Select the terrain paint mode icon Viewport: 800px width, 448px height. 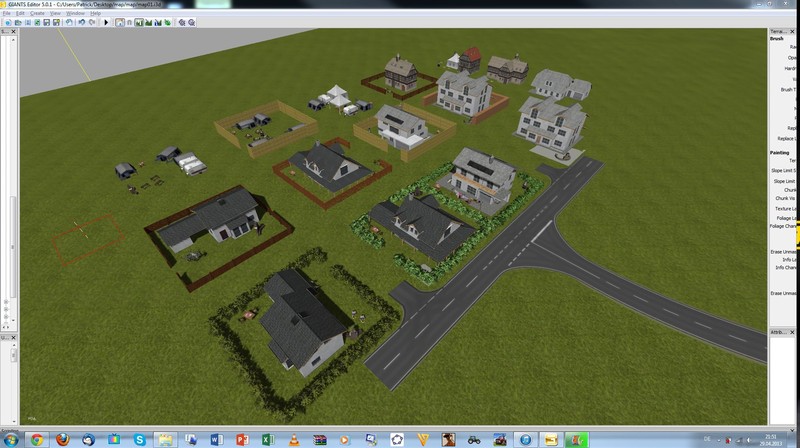[148, 22]
